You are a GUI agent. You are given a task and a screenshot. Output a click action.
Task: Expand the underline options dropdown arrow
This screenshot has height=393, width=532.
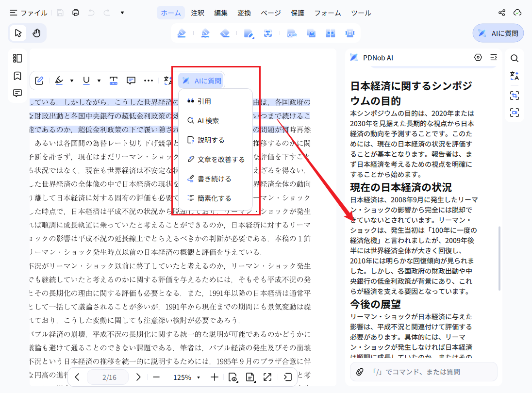tap(99, 81)
